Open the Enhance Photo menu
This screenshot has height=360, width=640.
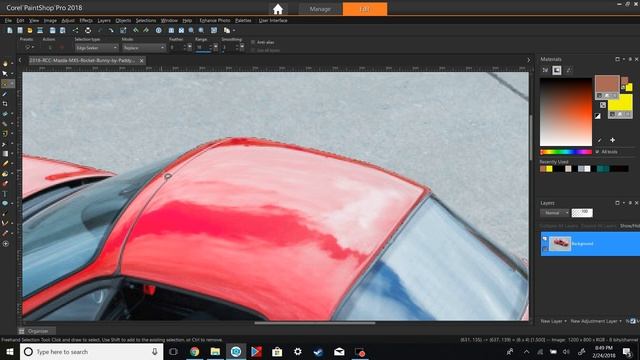coord(215,20)
